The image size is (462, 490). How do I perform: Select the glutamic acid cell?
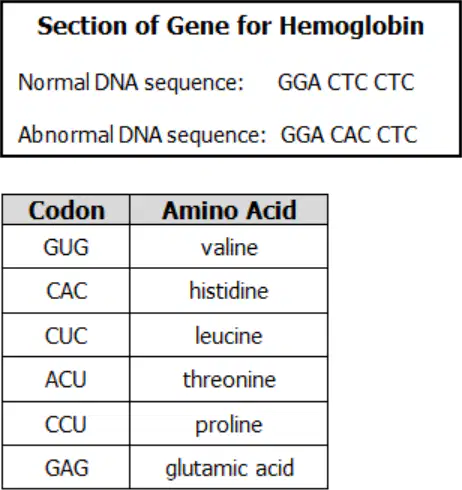click(229, 467)
